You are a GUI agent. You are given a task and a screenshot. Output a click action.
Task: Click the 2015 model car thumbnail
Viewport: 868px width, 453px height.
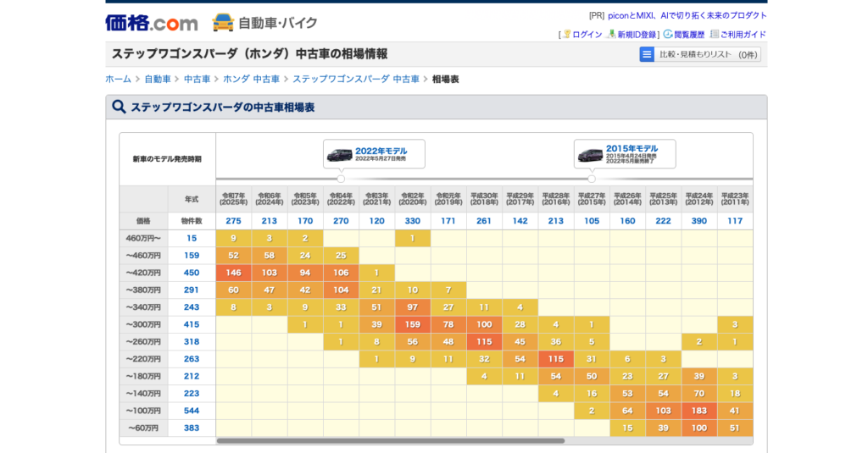(x=591, y=155)
